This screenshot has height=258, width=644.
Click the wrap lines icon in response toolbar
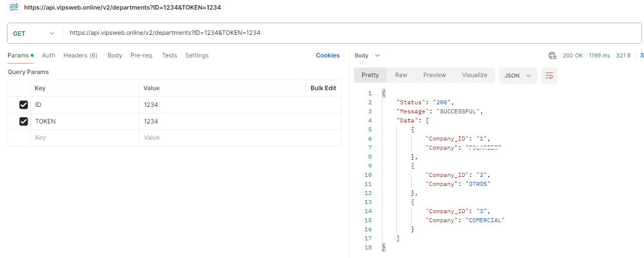549,75
